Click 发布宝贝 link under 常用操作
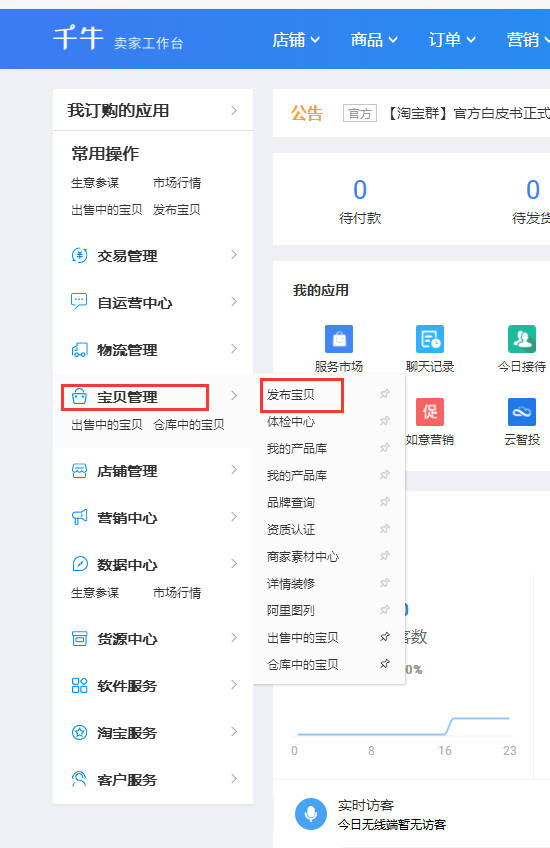This screenshot has width=550, height=848. coord(177,209)
